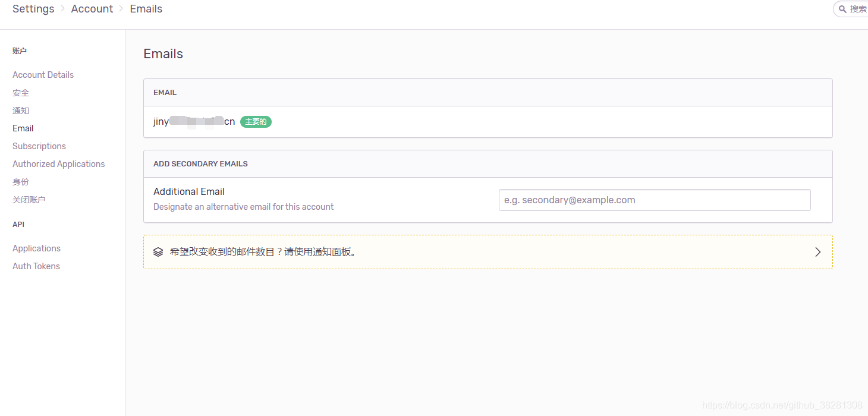Viewport: 868px width, 416px height.
Task: Open Applications under API
Action: point(37,248)
